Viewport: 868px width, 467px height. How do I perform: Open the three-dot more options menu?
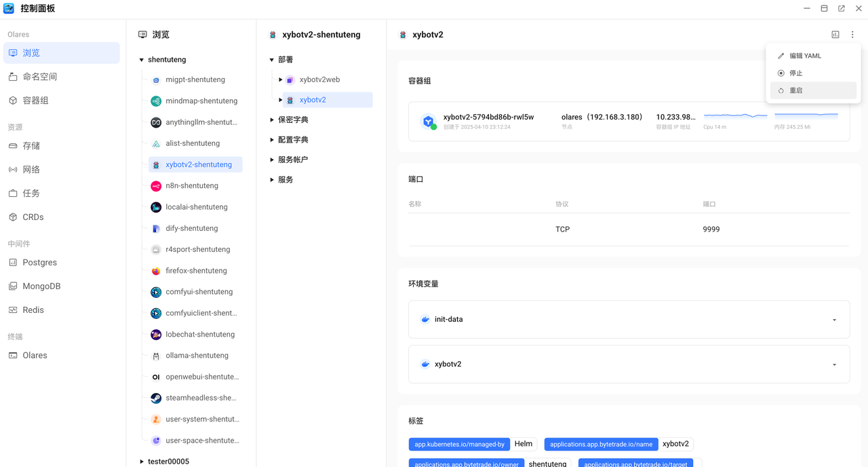pos(852,35)
